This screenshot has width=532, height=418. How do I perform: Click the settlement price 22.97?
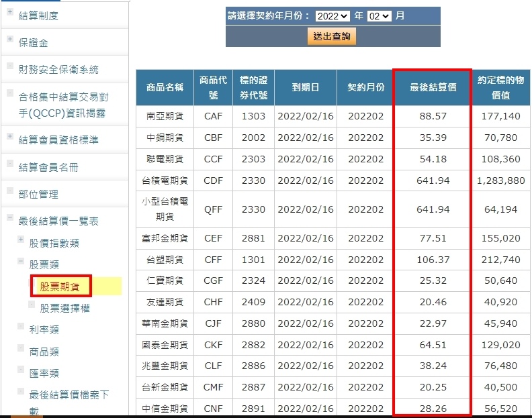(433, 323)
